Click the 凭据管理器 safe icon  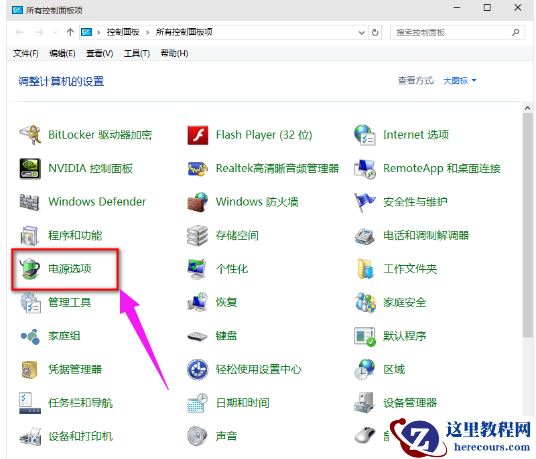coord(29,369)
